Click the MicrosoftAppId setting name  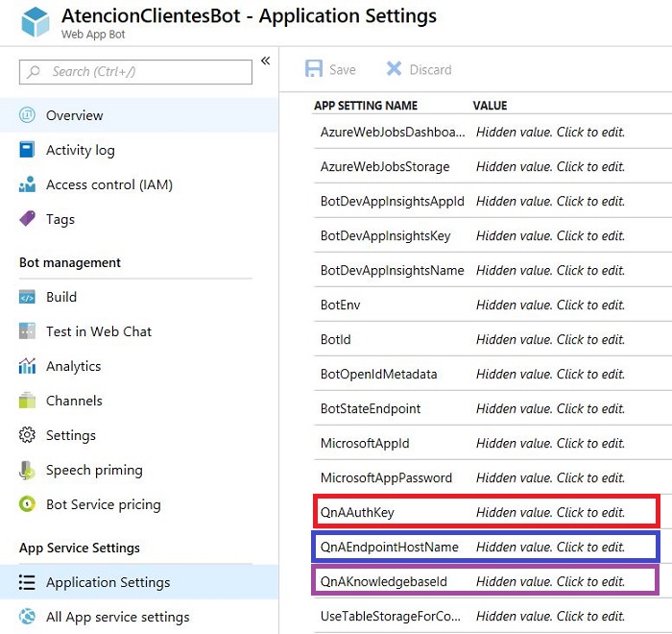click(365, 444)
